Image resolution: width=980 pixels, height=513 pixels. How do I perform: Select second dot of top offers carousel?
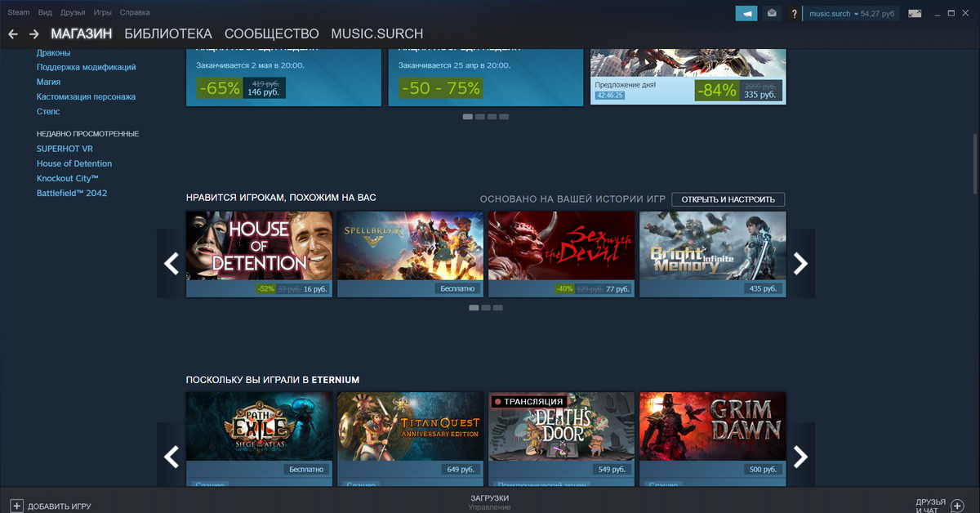[x=480, y=117]
